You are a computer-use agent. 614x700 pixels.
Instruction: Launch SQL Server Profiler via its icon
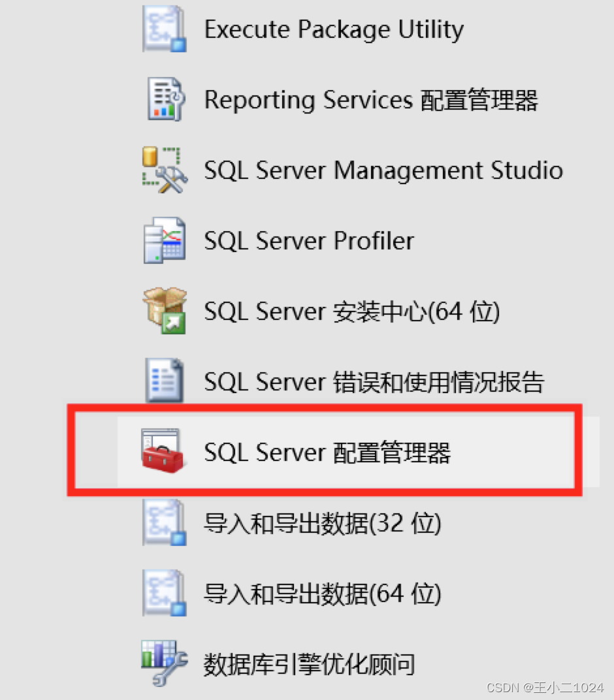click(x=163, y=240)
